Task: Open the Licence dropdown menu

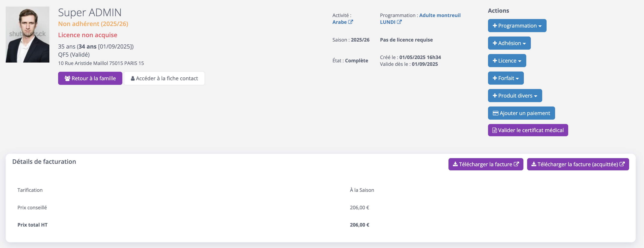Action: [x=507, y=61]
